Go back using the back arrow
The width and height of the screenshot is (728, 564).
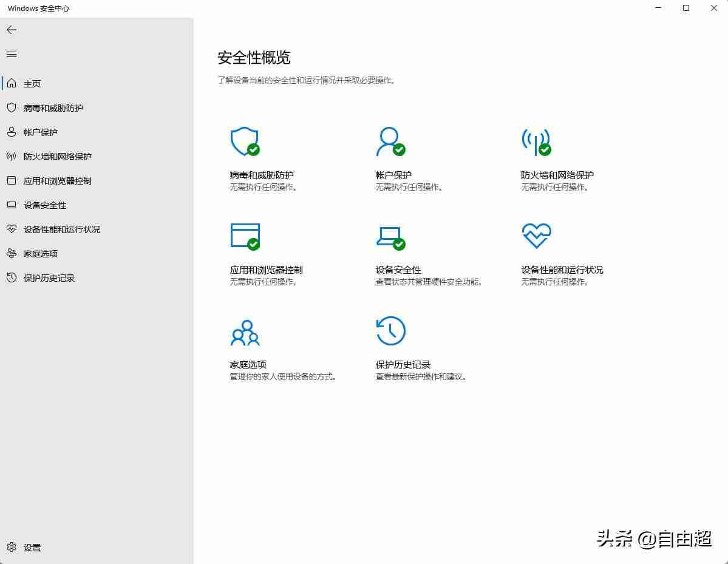tap(12, 30)
